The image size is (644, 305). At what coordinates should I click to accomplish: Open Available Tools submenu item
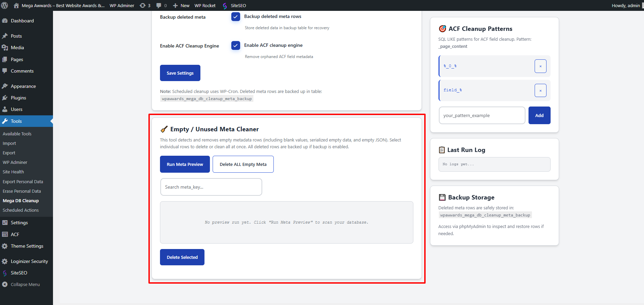(17, 134)
